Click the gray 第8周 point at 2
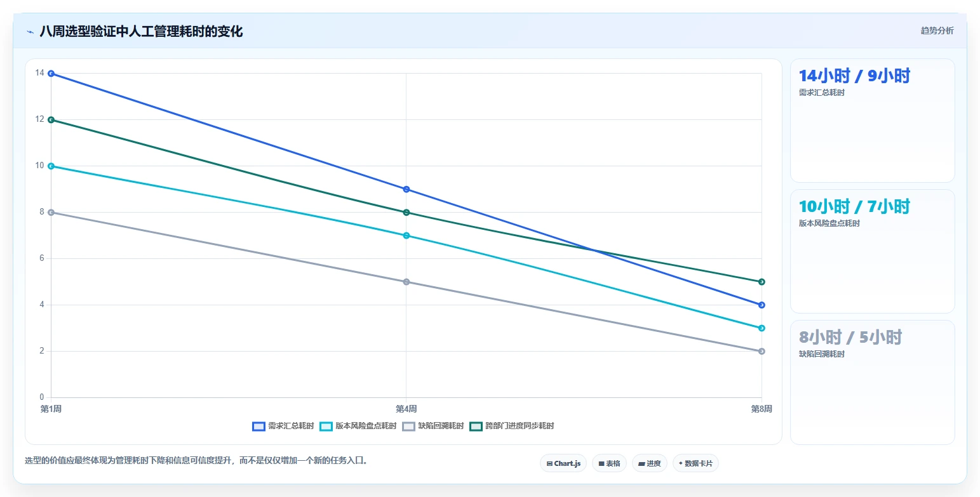Viewport: 980px width, 497px height. point(762,352)
